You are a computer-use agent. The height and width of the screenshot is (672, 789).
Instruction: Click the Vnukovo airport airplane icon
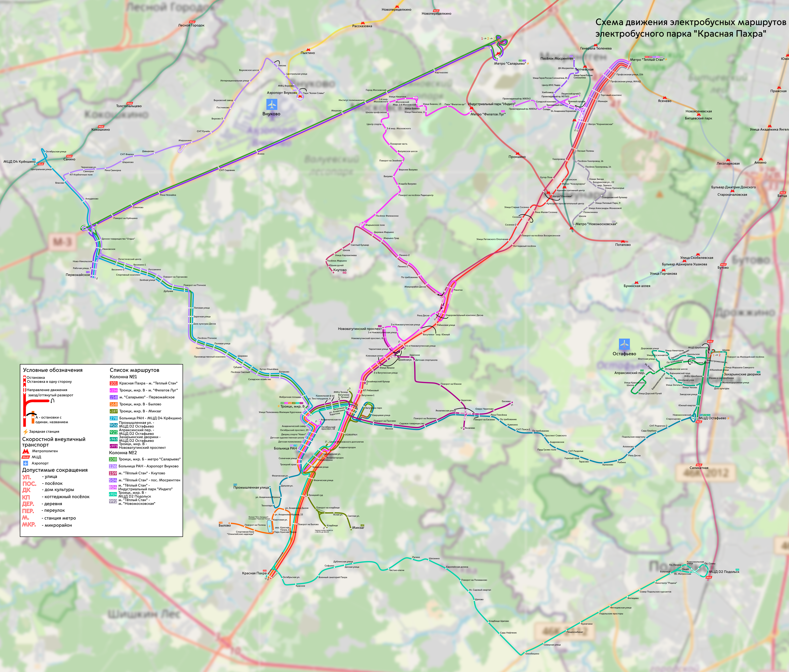click(272, 104)
